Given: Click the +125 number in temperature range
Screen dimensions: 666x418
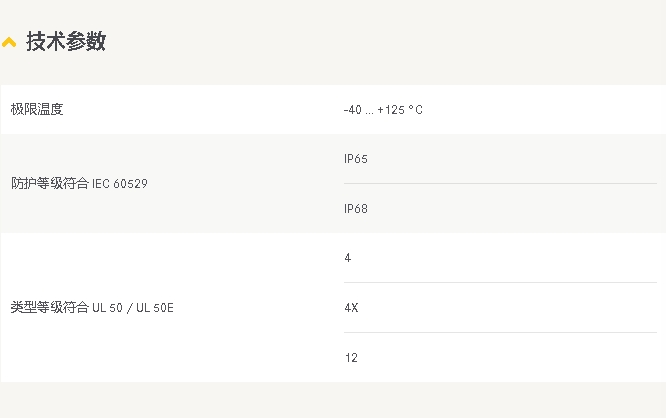Looking at the screenshot, I should coord(391,110).
